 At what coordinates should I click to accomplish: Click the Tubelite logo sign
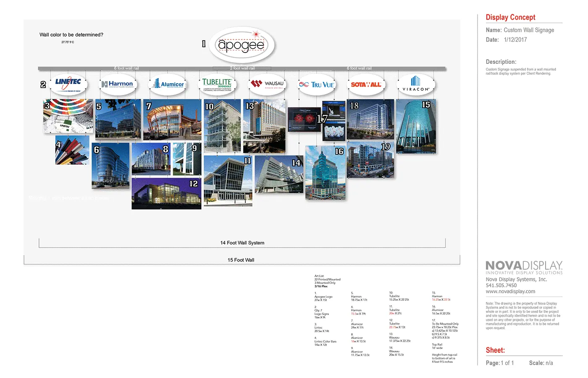[x=217, y=84]
